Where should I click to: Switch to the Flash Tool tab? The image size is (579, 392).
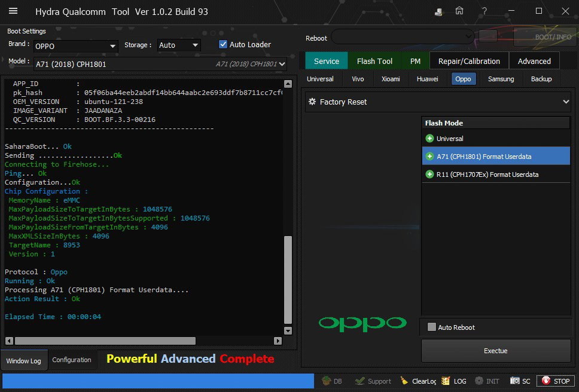coord(374,61)
